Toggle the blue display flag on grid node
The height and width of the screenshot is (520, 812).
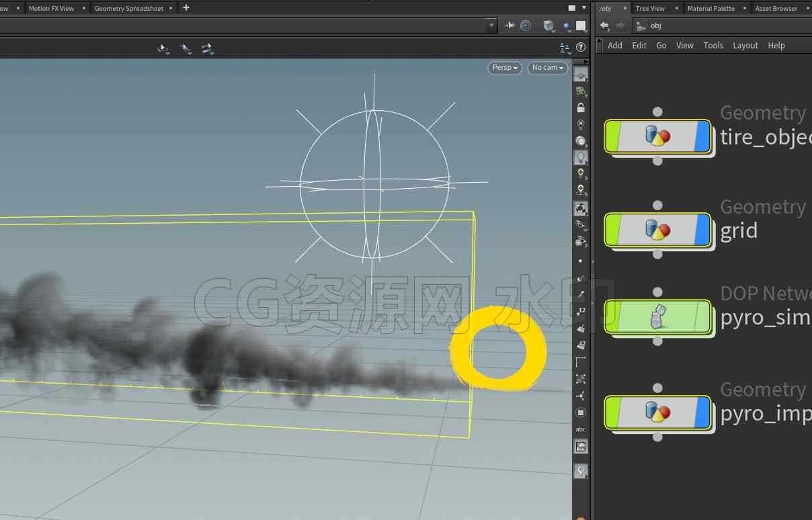[x=702, y=230]
